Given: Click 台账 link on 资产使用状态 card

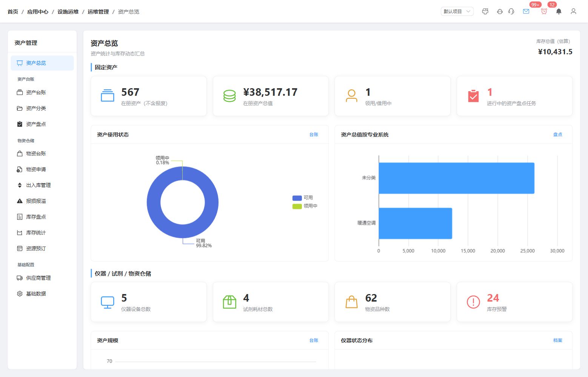Looking at the screenshot, I should coord(314,135).
